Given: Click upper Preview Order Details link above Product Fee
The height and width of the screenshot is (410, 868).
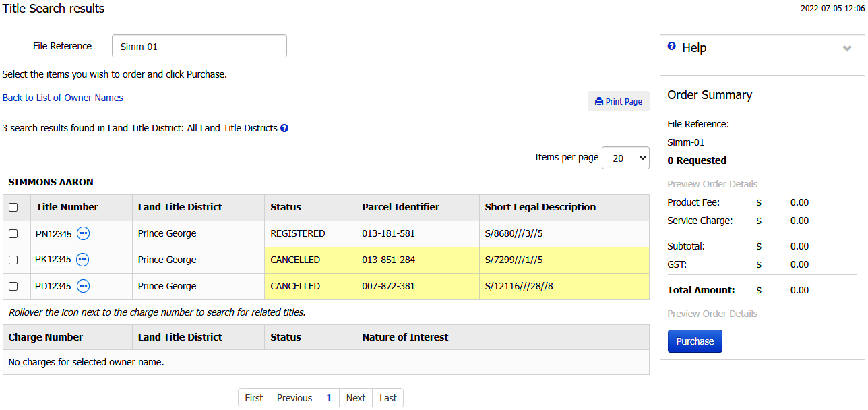Looking at the screenshot, I should (712, 184).
